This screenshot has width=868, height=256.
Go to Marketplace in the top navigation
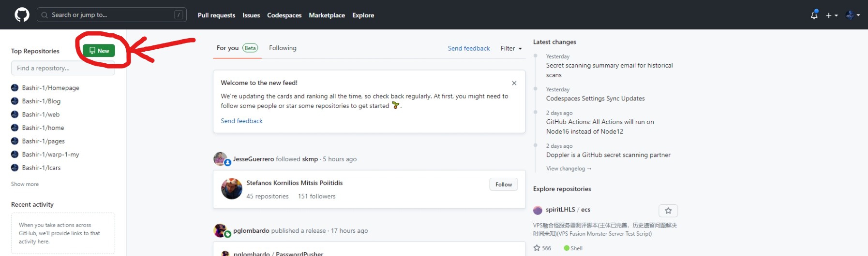point(327,15)
